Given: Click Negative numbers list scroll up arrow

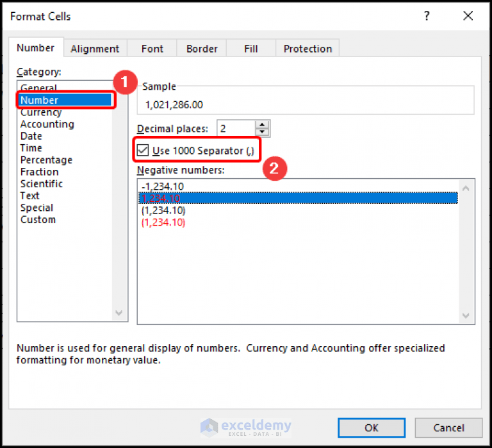Looking at the screenshot, I should 466,188.
